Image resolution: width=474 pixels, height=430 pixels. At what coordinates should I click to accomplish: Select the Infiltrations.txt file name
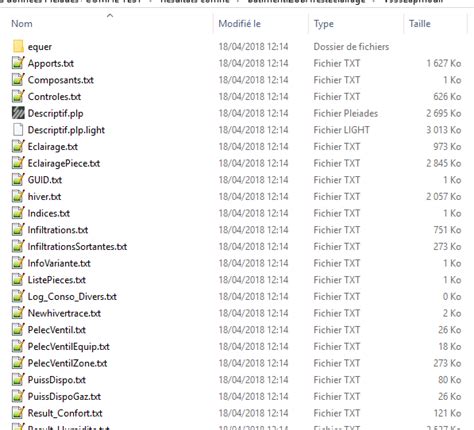click(x=58, y=230)
